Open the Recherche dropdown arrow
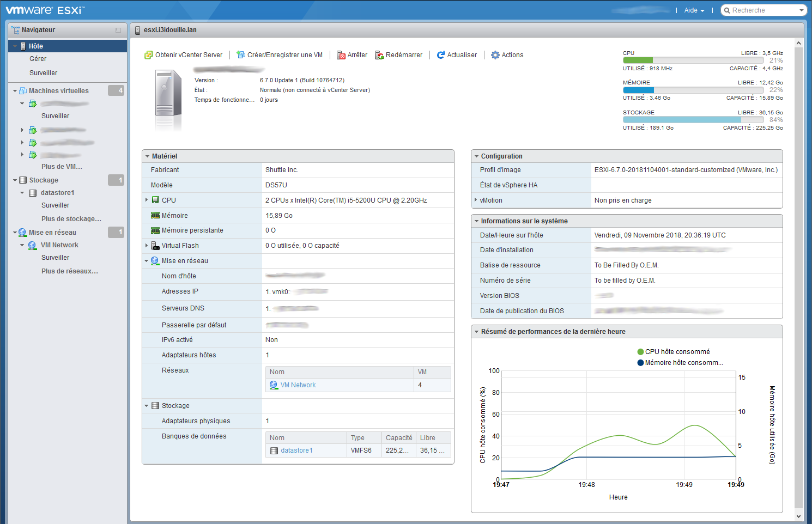 pyautogui.click(x=802, y=10)
